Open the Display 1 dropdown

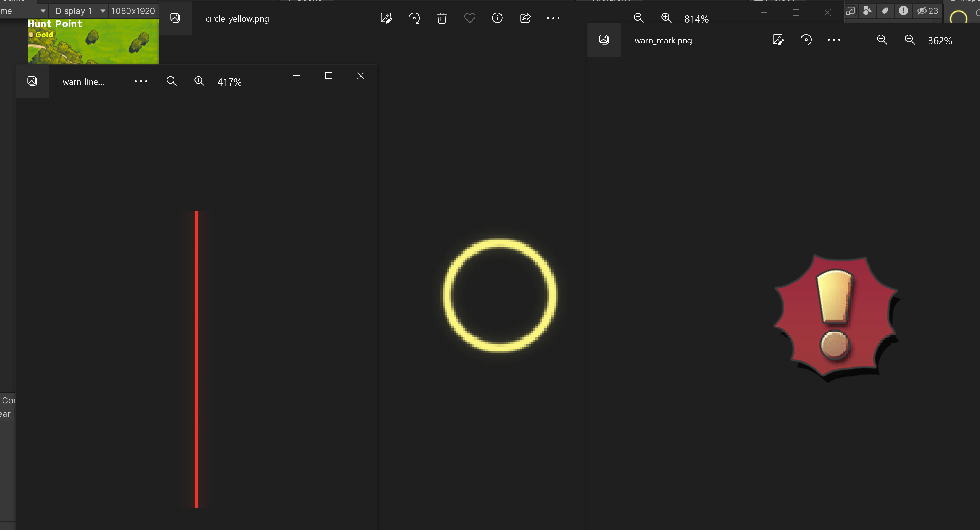(79, 11)
